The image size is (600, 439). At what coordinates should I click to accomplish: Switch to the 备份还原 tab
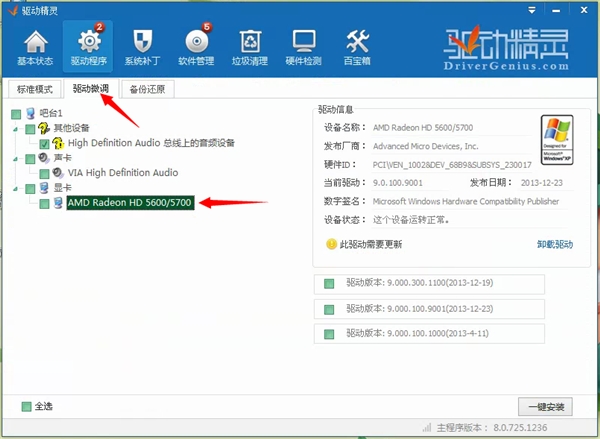(x=146, y=89)
